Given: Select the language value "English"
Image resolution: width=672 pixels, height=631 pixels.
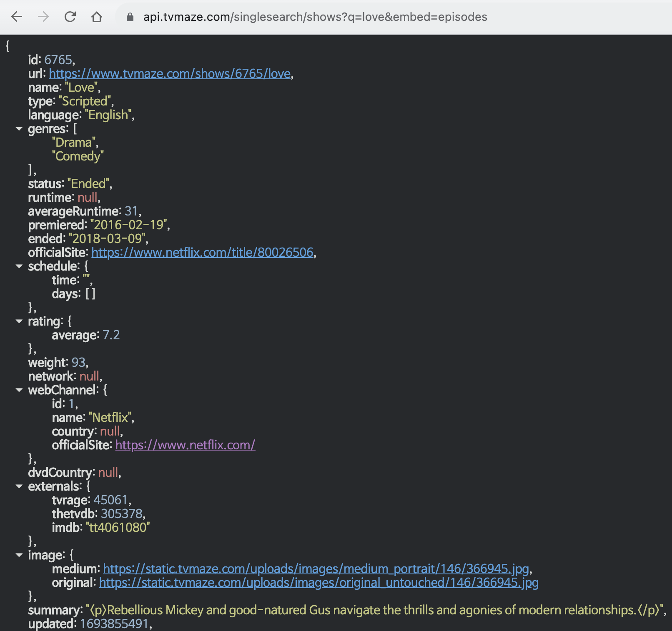Looking at the screenshot, I should point(108,115).
